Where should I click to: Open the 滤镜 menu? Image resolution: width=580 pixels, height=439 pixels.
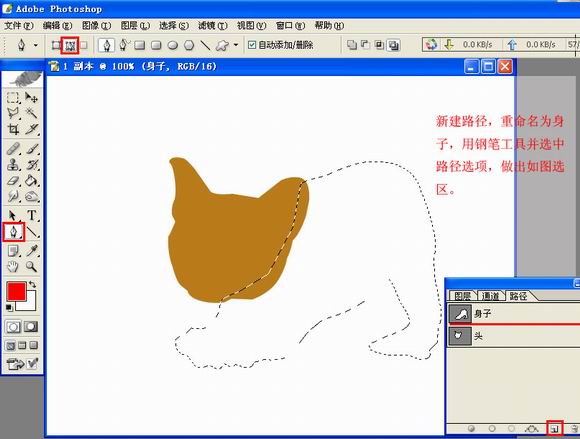coord(213,26)
